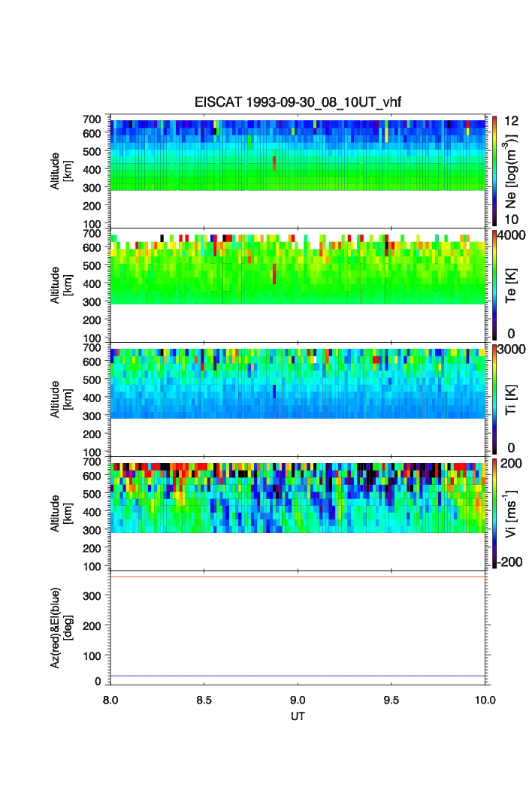Select the blue elevation line in bottom panel
Viewport: 532px width, 799px height.
pos(298,676)
